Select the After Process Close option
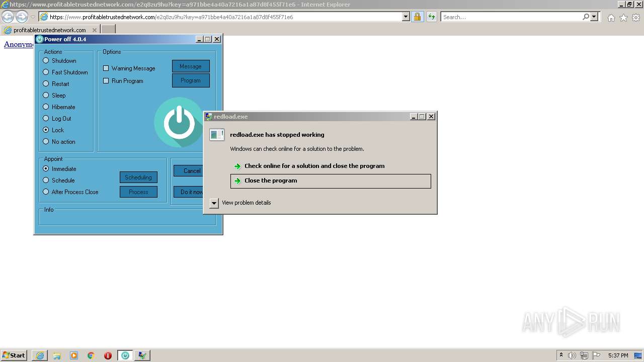644x362 pixels. coord(70,192)
